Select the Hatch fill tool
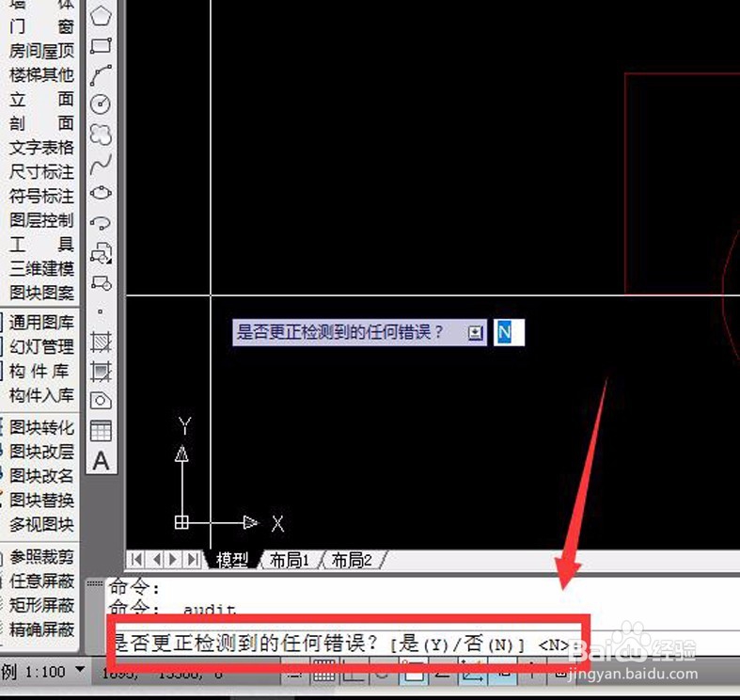 [101, 342]
